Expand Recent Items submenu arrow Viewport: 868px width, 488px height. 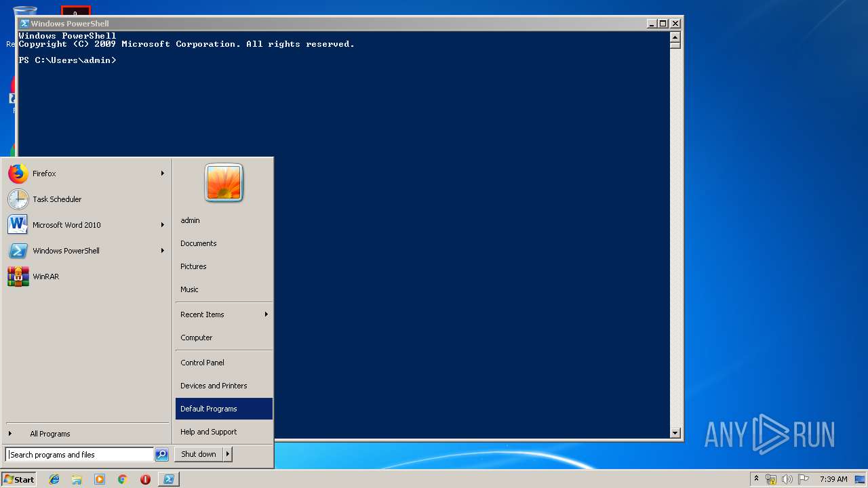(x=267, y=314)
